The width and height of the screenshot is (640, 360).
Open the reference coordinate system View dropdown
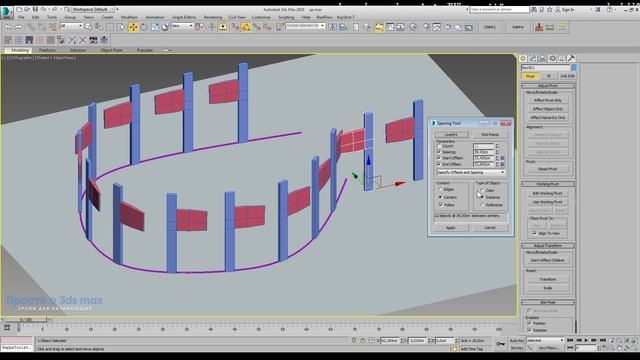click(x=182, y=26)
